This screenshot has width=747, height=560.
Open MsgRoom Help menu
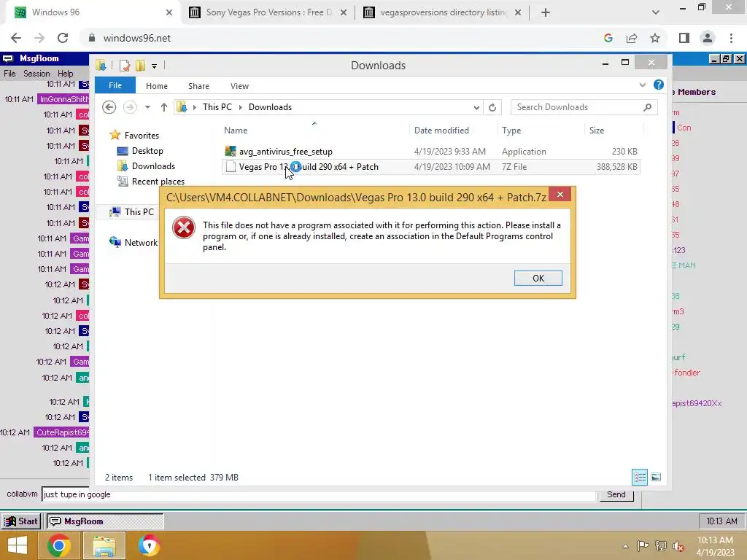(65, 74)
